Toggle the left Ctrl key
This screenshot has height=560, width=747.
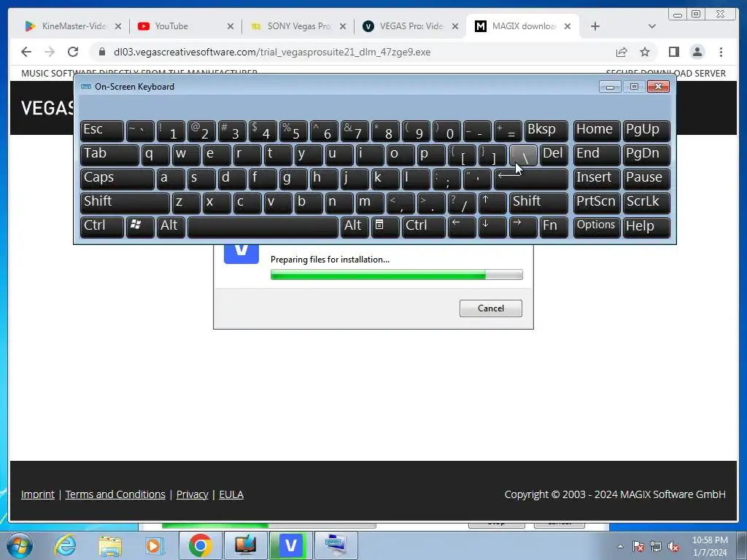(102, 227)
